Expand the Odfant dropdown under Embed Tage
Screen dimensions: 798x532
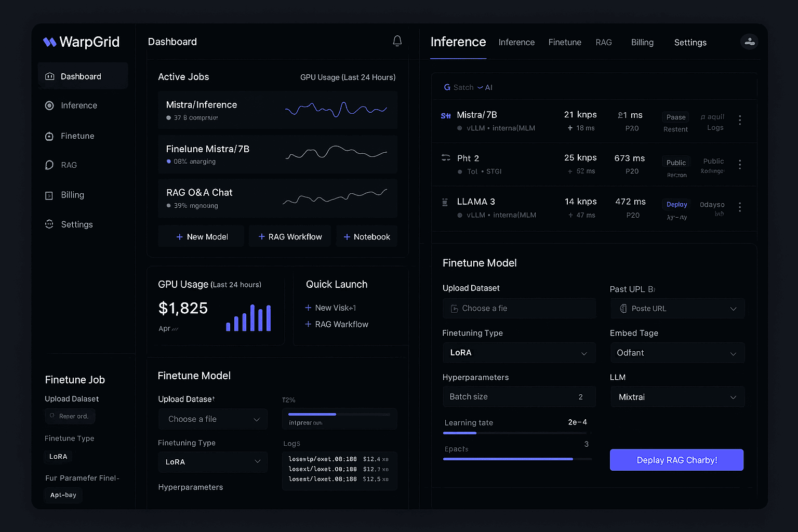click(677, 353)
